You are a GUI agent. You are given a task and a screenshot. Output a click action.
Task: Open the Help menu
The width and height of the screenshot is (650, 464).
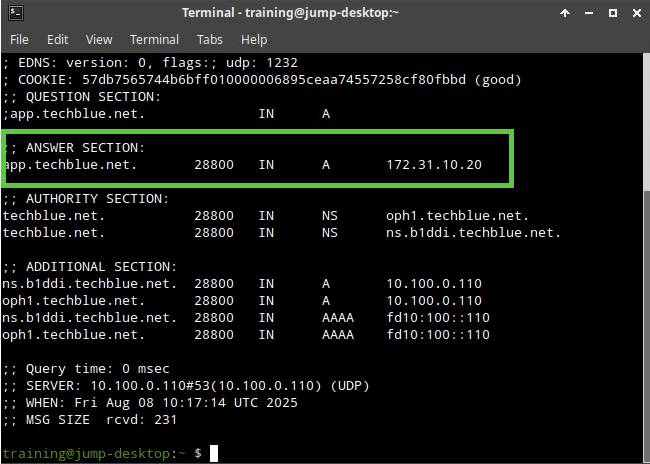[254, 40]
